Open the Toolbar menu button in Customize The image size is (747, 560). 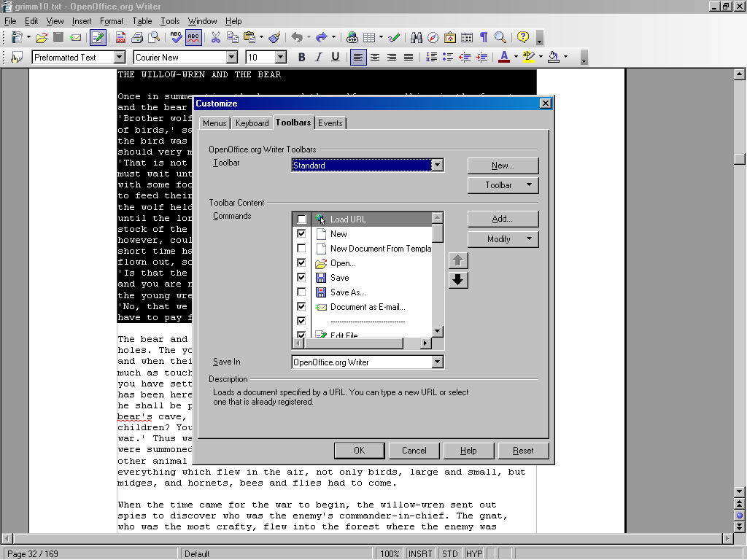click(x=503, y=185)
